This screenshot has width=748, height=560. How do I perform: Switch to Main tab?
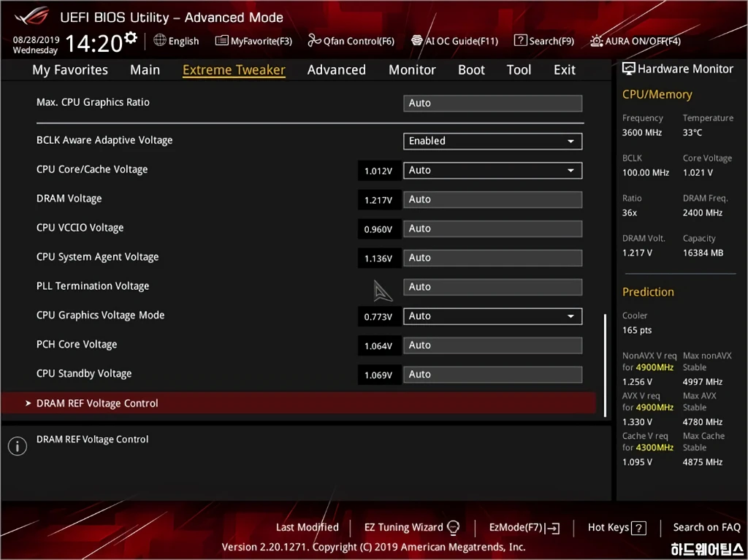click(145, 70)
